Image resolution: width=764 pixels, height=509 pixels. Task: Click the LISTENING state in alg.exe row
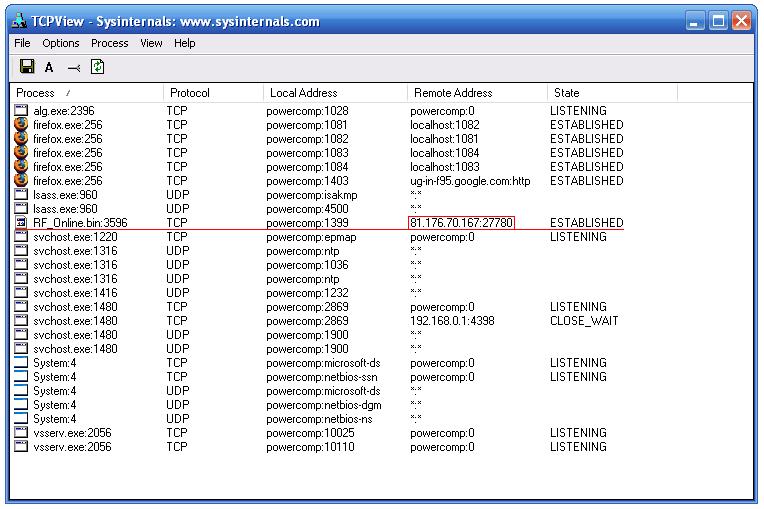(x=578, y=111)
